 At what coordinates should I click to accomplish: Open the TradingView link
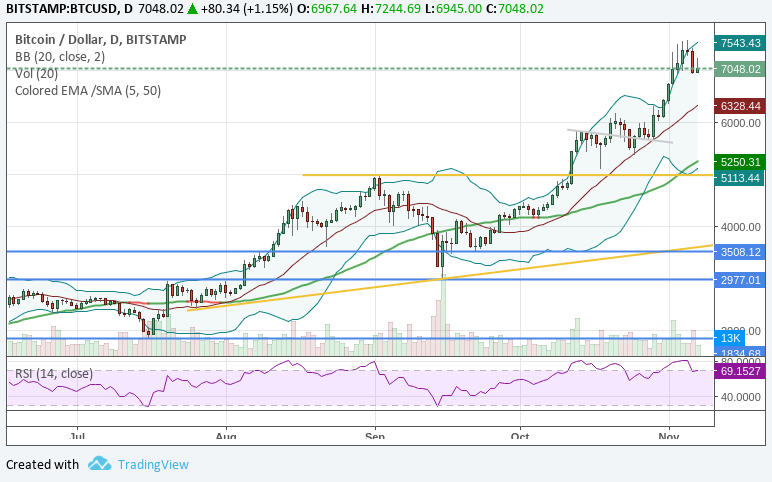(x=153, y=464)
